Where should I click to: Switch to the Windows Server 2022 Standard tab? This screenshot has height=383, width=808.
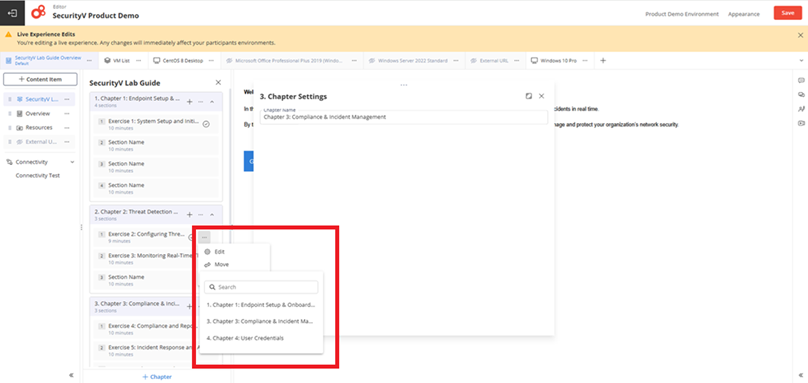pyautogui.click(x=408, y=61)
